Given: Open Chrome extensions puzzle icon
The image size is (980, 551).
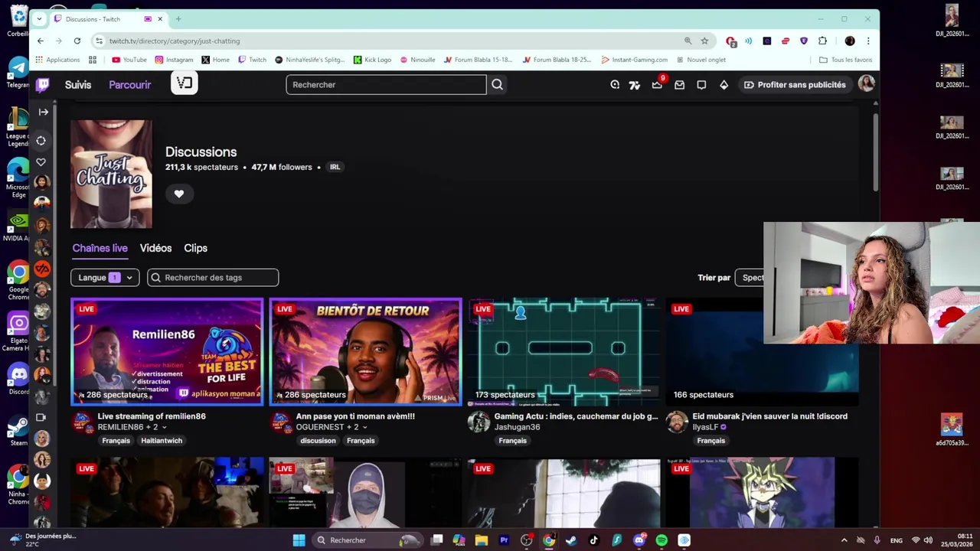Looking at the screenshot, I should pyautogui.click(x=822, y=41).
